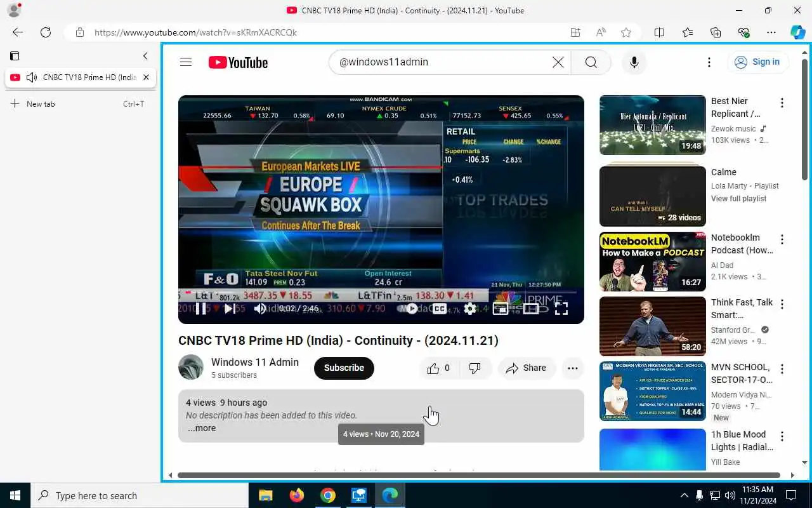
Task: Open options for MVN School video
Action: point(782,369)
